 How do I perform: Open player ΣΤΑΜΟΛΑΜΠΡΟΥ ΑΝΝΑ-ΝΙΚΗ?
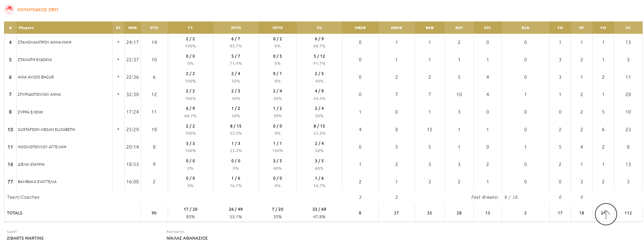[44, 42]
